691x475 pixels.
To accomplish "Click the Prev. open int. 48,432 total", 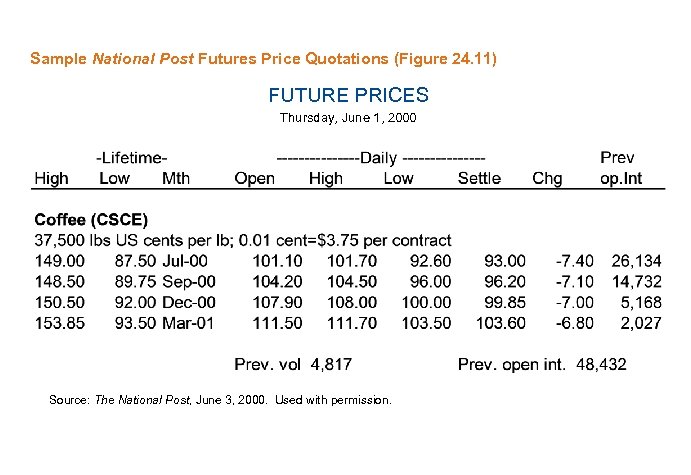I will click(x=542, y=364).
